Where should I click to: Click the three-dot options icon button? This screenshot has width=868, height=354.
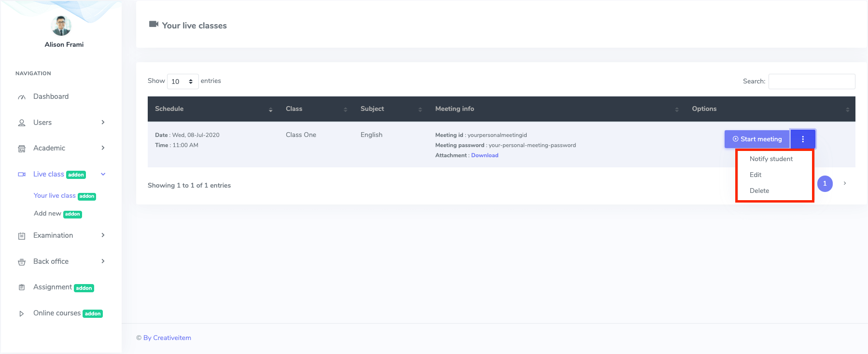(803, 139)
